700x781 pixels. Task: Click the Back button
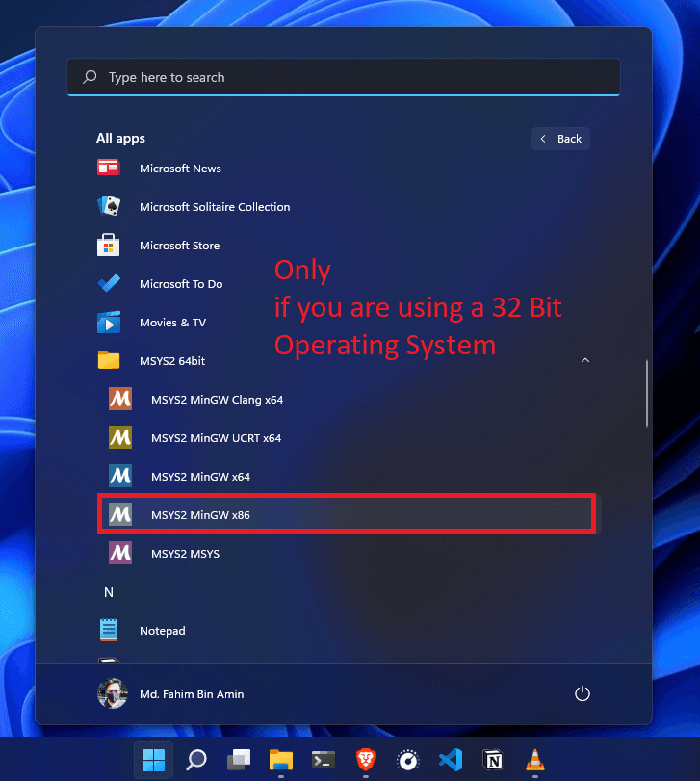coord(560,139)
